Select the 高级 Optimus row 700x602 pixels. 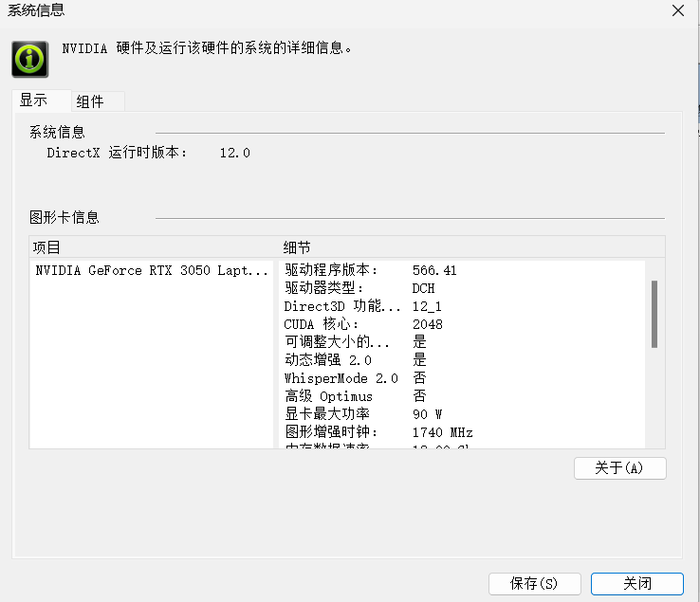tap(462, 396)
